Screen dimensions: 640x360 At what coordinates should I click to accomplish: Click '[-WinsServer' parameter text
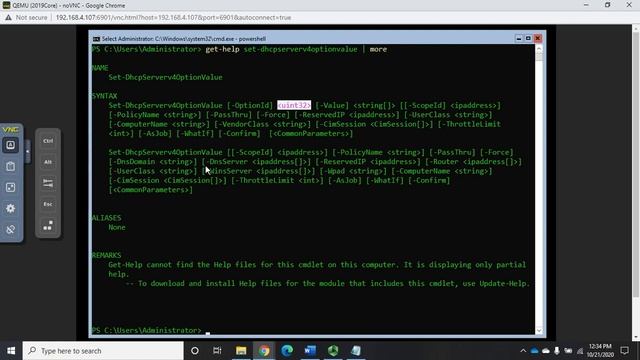[x=226, y=171]
